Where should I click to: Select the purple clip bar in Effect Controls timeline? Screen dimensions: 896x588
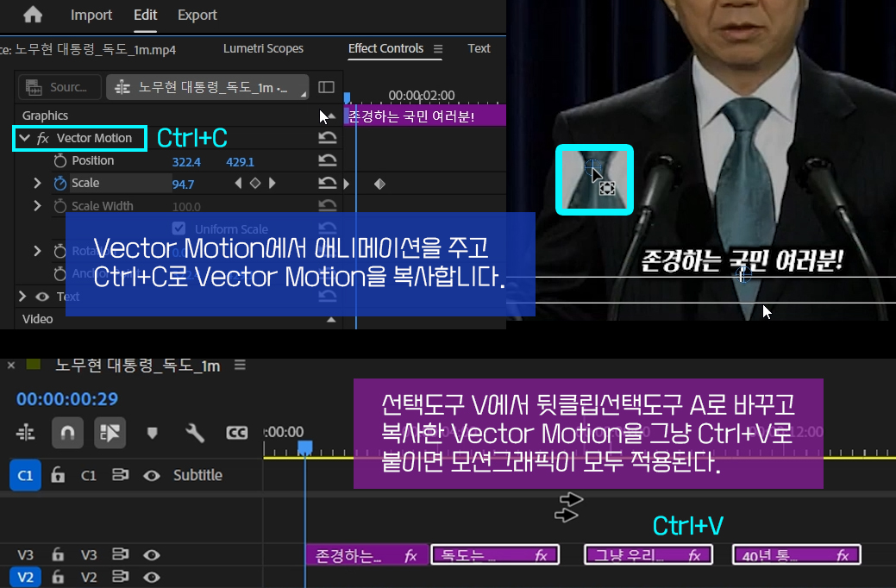[424, 116]
